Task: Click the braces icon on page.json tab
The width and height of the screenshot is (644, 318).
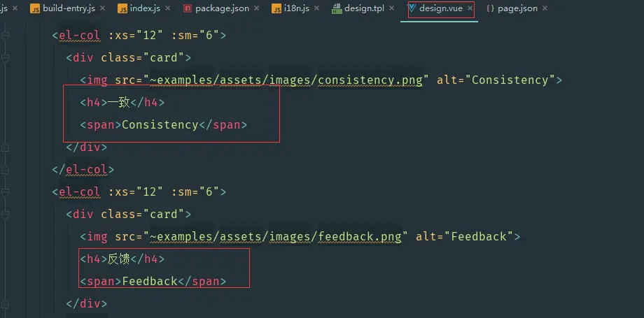Action: (491, 8)
